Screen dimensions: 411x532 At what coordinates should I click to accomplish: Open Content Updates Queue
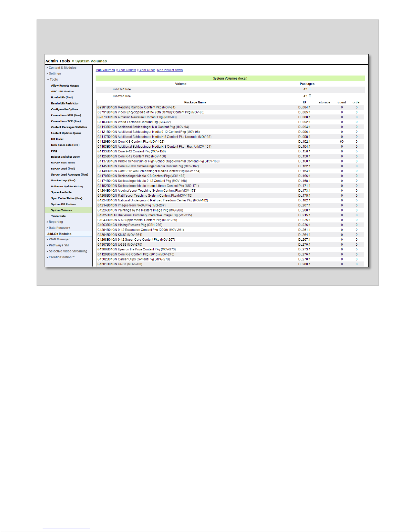[66, 133]
